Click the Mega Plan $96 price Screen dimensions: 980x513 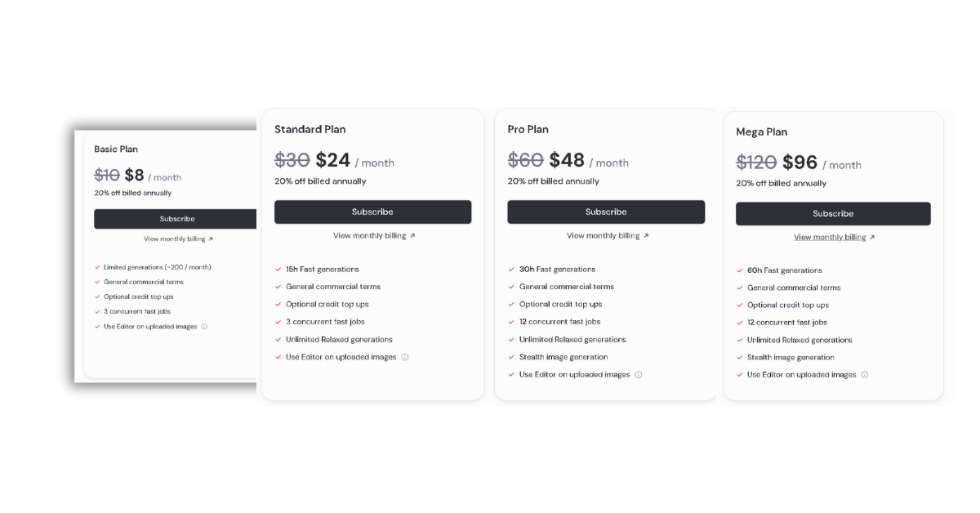800,163
